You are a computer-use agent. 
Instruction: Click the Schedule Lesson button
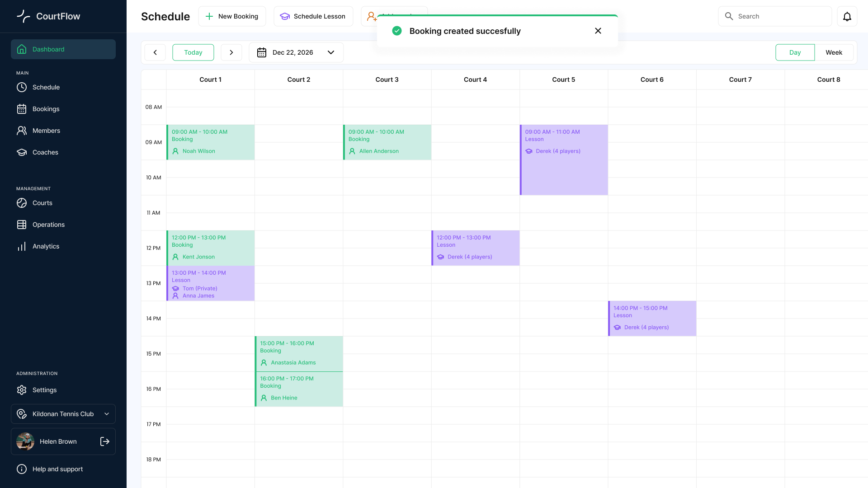[x=313, y=16]
